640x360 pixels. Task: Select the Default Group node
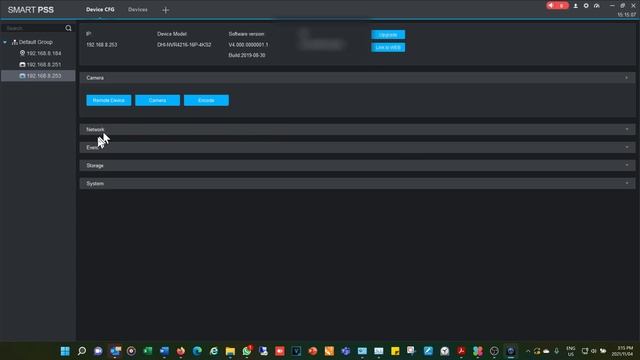(x=36, y=42)
